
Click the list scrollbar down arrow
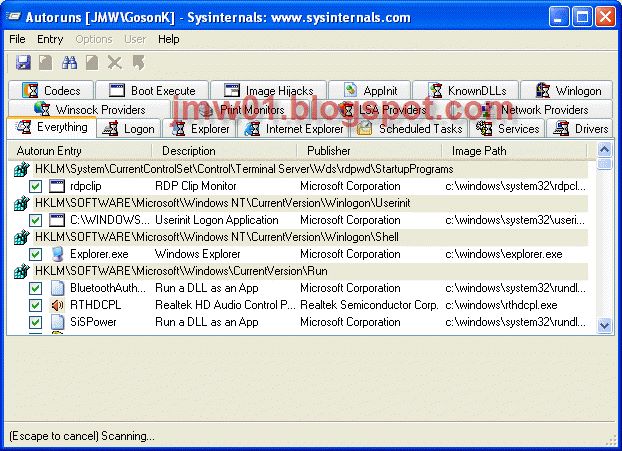[604, 325]
